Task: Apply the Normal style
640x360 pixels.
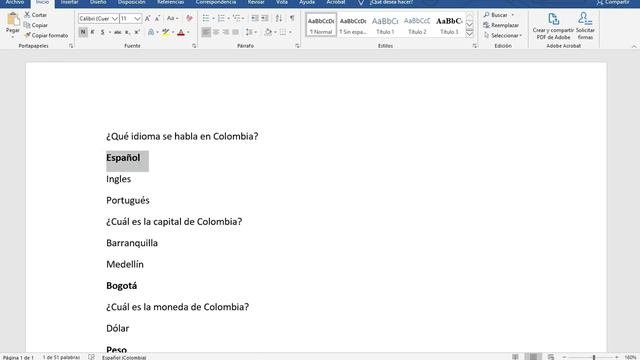Action: point(321,25)
